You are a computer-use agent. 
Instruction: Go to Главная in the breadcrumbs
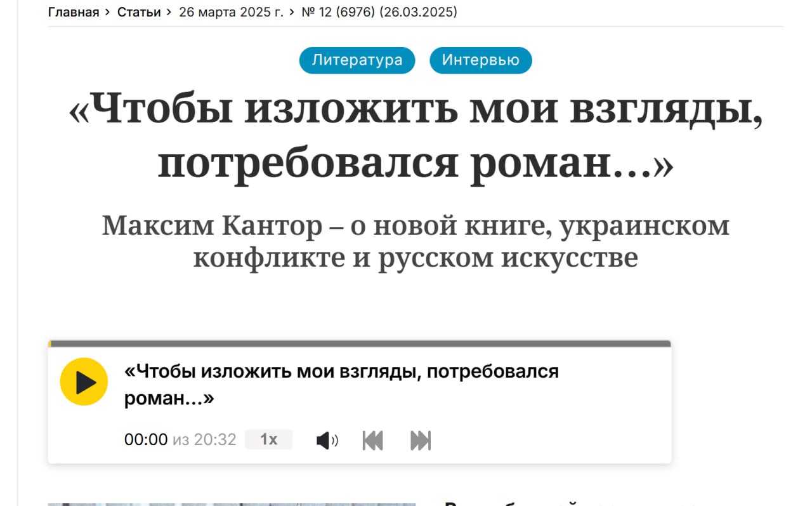[74, 12]
